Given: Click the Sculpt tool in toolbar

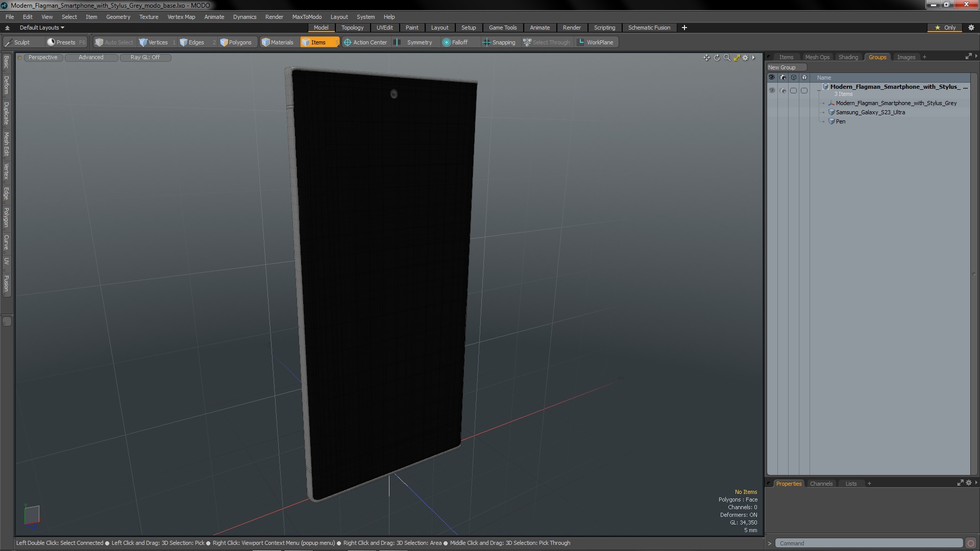Looking at the screenshot, I should pos(21,42).
